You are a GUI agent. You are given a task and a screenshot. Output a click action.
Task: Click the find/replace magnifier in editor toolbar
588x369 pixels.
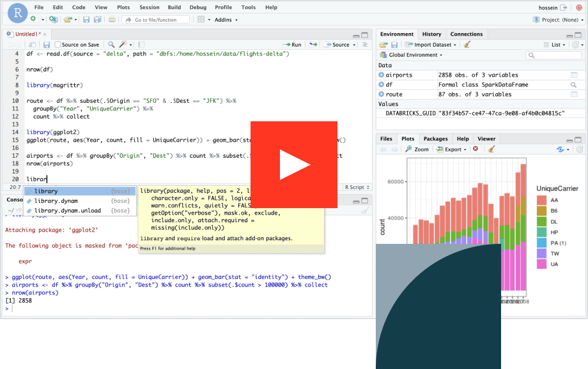coord(111,45)
